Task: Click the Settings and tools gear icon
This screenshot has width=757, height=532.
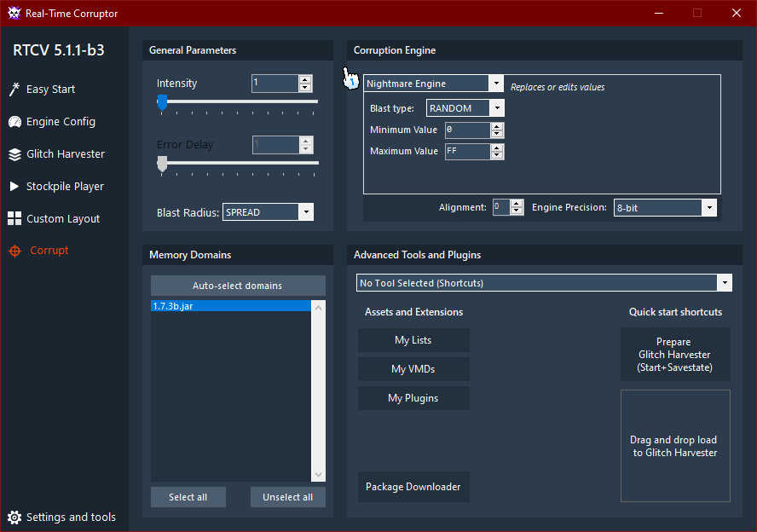Action: [x=14, y=518]
